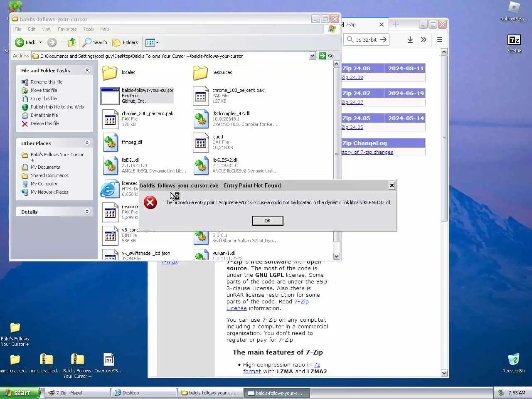Click Copy this file
Viewport: 532px width, 399px height.
[x=44, y=99]
